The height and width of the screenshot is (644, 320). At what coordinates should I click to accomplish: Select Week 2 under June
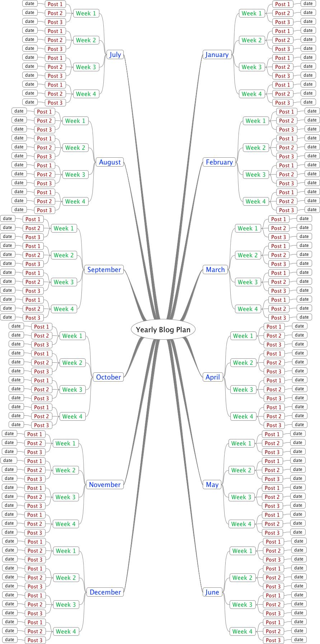[243, 578]
